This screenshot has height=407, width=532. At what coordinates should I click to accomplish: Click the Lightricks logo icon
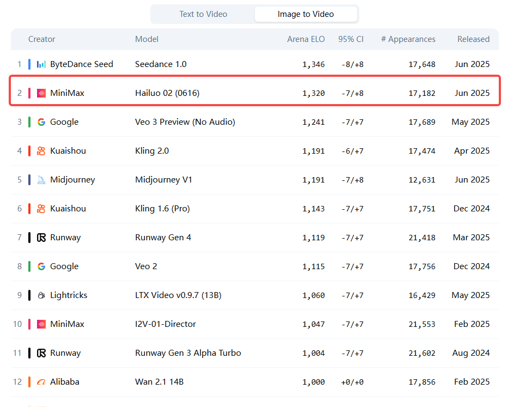tap(41, 295)
